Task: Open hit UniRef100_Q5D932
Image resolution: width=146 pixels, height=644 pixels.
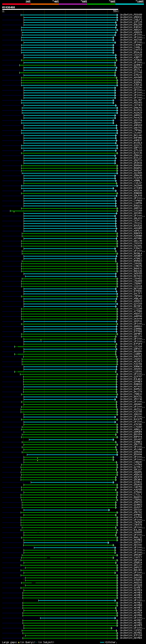Action: coord(131,17)
